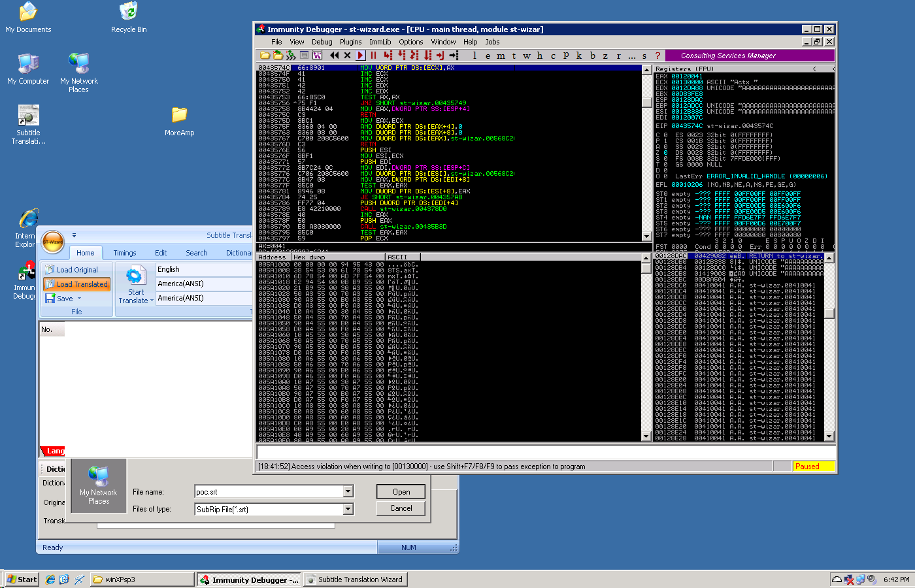Run the program with the play icon
The width and height of the screenshot is (915, 588).
pos(360,56)
